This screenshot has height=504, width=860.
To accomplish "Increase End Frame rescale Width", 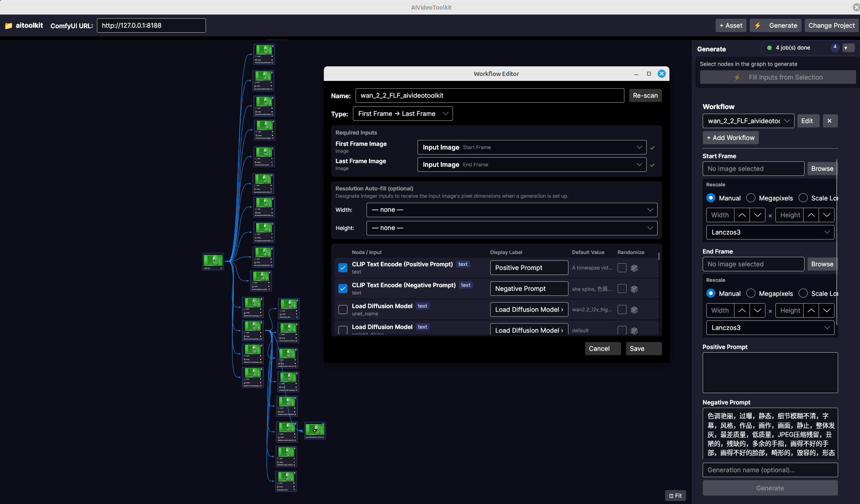I will point(742,310).
